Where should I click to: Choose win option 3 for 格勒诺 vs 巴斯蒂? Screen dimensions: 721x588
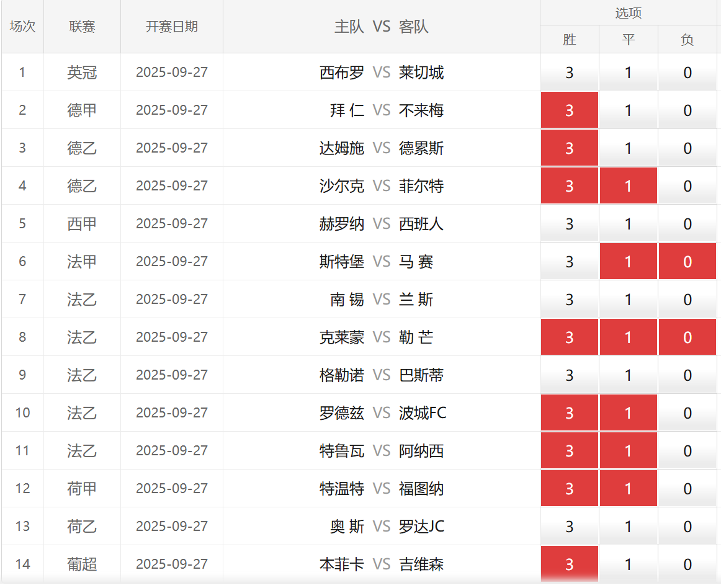569,375
